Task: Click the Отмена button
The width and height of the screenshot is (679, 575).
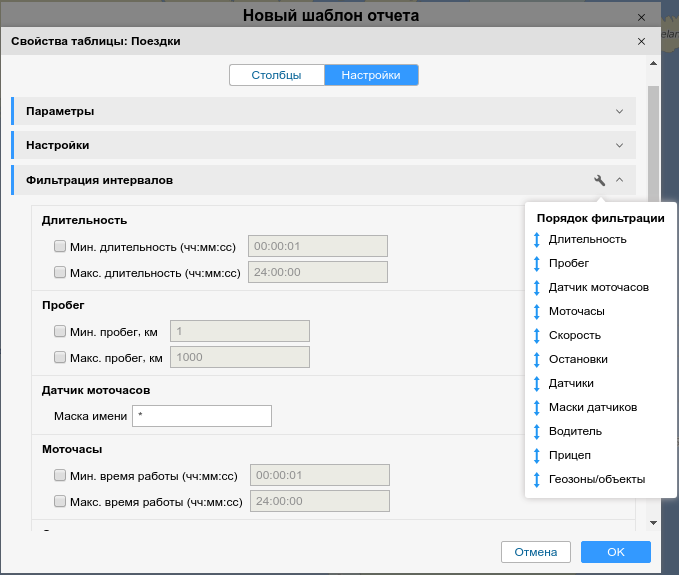Action: pos(536,552)
